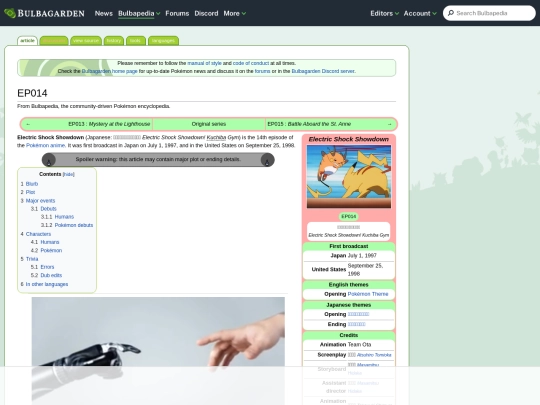Jump to Debuts subsection in contents
The width and height of the screenshot is (540, 405).
(48, 209)
